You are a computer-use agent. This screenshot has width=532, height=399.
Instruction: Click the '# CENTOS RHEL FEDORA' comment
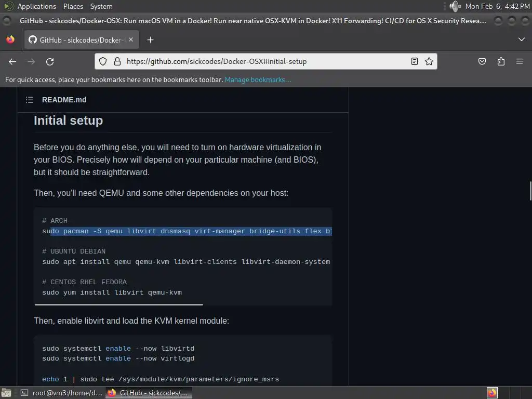tap(84, 282)
